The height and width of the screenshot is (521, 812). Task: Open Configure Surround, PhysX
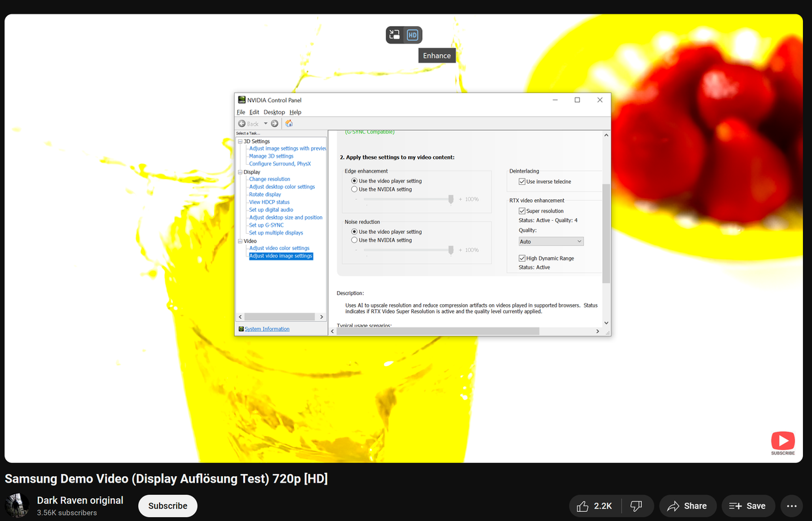tap(280, 164)
